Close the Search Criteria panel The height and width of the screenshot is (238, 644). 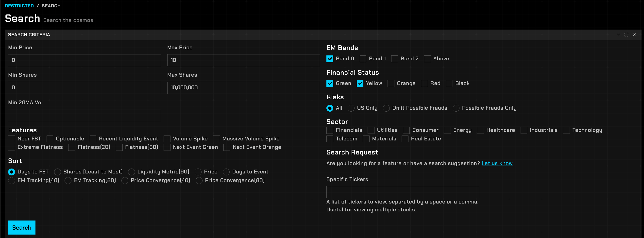(x=634, y=34)
